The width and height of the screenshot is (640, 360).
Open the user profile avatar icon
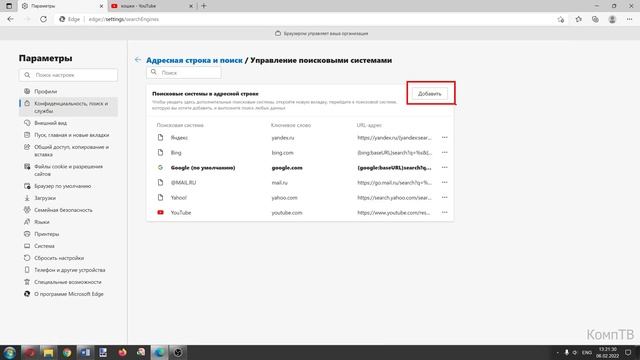click(612, 19)
